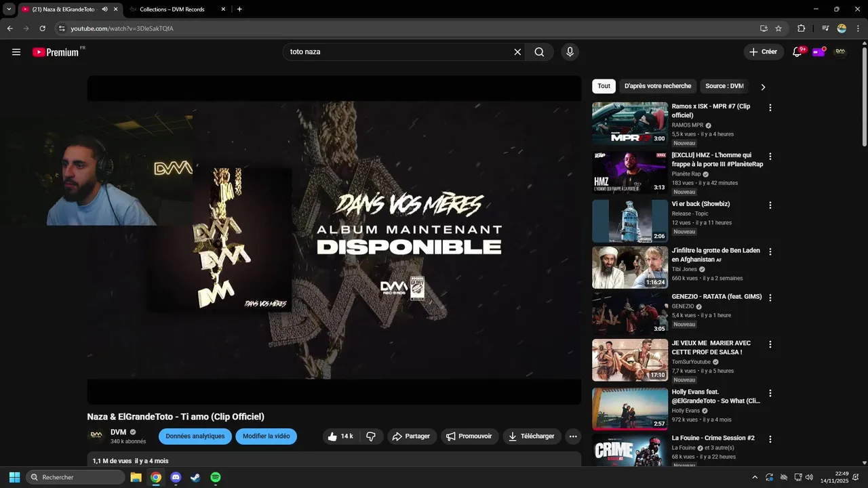Run search with magnifier button
868x488 pixels.
539,52
